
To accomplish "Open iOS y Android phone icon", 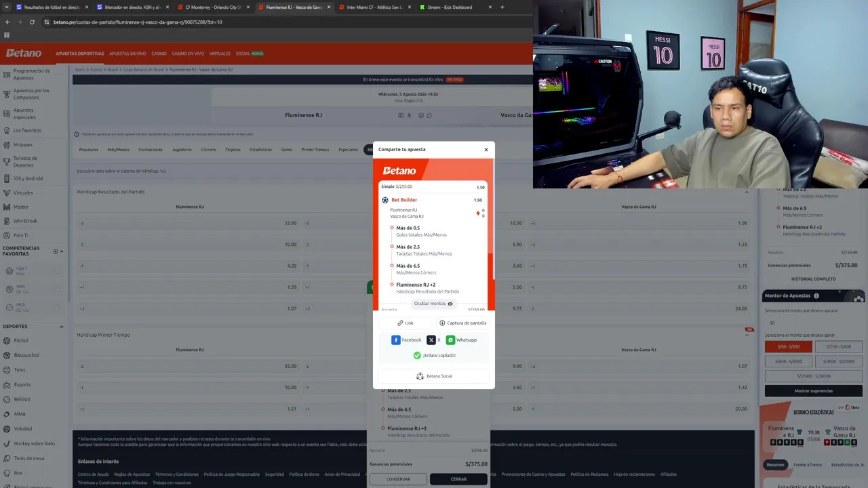I will 7,178.
